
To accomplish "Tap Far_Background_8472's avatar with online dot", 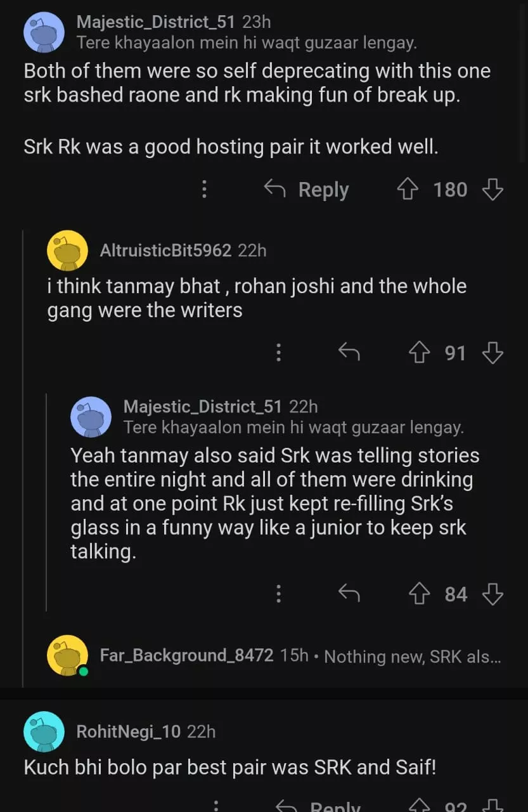I will tap(67, 655).
